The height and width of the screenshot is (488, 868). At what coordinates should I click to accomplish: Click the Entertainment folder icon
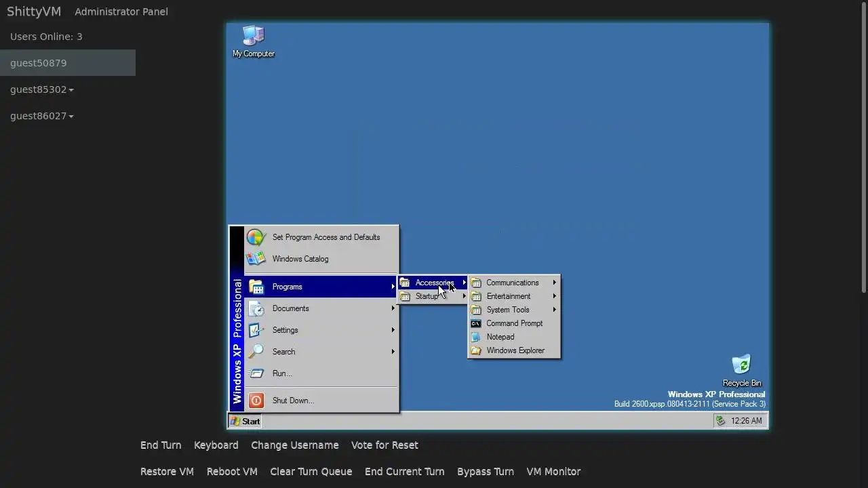[x=476, y=296]
